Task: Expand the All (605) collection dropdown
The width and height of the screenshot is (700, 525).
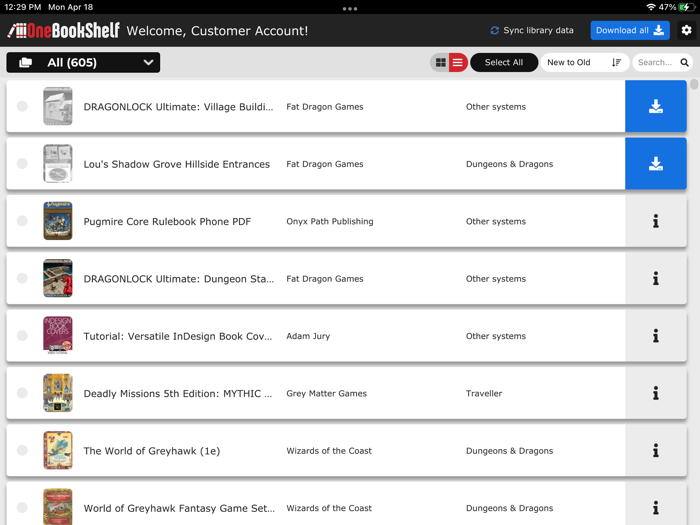Action: coord(83,62)
